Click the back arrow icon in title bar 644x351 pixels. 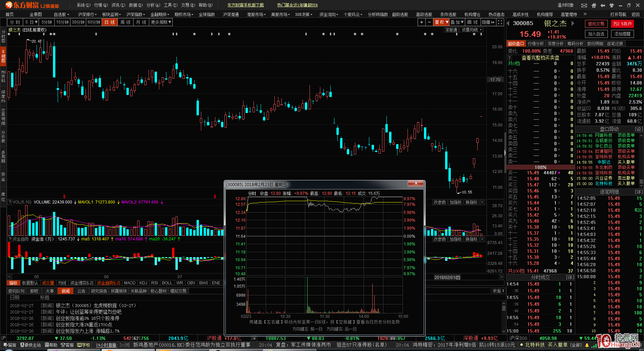point(603,5)
